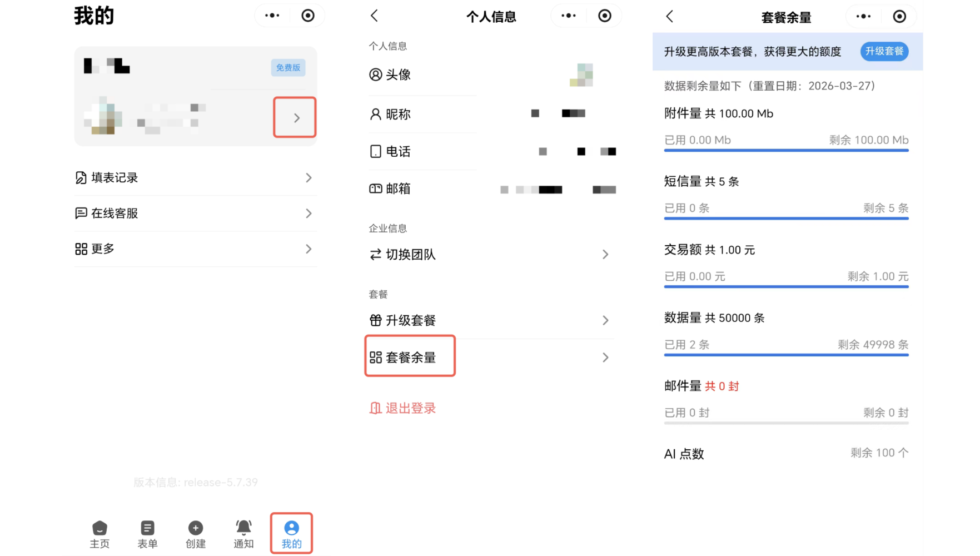This screenshot has width=980, height=556.
Task: Switch to the 表单 forms tab
Action: pyautogui.click(x=147, y=528)
